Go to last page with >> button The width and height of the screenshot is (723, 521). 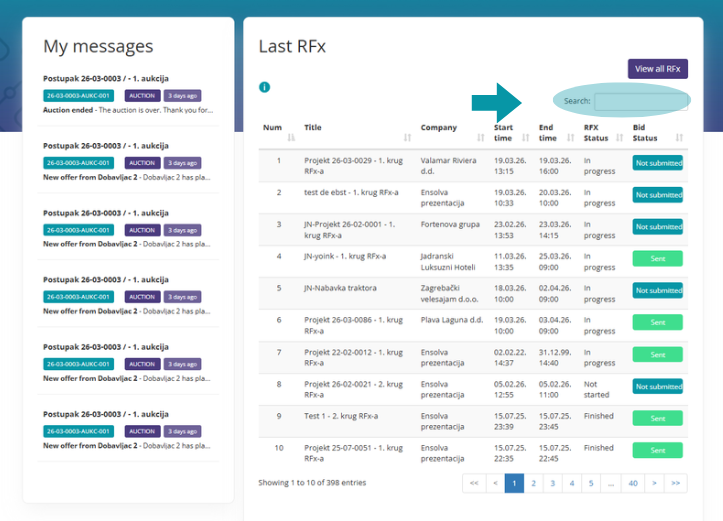pos(676,483)
